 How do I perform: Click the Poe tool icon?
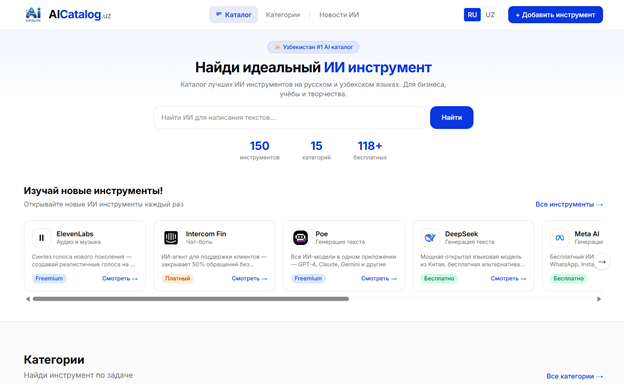300,238
